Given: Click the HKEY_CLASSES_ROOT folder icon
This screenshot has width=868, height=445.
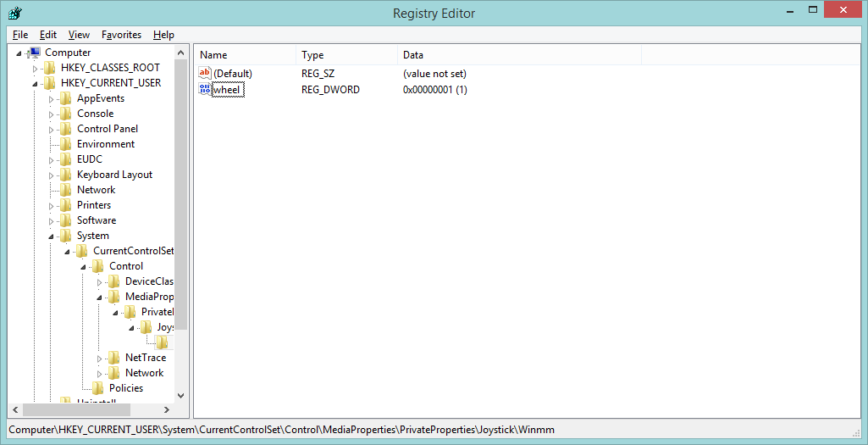Looking at the screenshot, I should pos(50,68).
